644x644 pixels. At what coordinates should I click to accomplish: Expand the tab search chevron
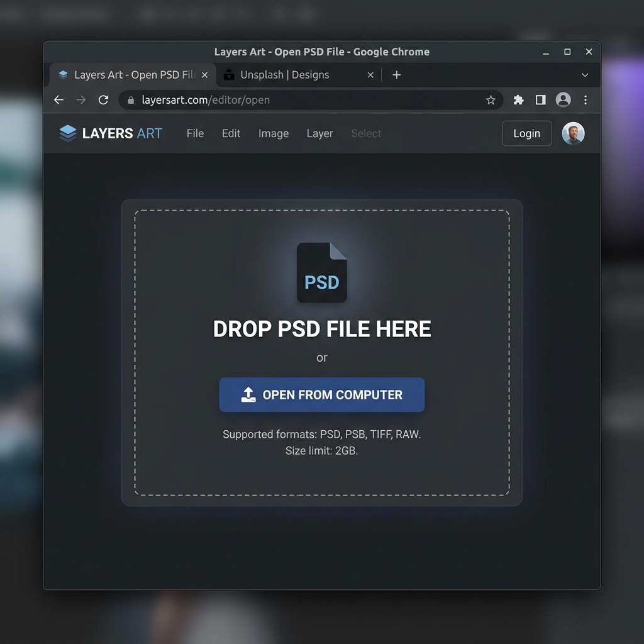click(585, 75)
